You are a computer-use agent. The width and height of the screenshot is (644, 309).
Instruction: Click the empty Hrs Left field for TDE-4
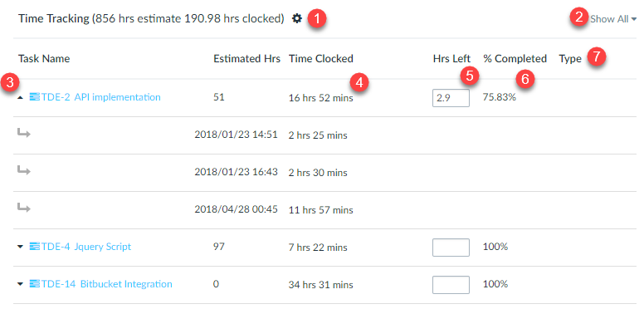click(451, 248)
